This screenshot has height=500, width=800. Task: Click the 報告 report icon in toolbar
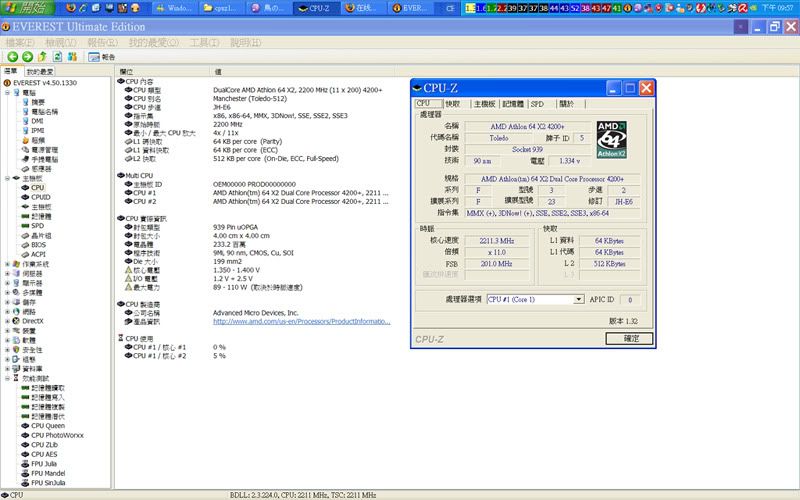tap(102, 58)
